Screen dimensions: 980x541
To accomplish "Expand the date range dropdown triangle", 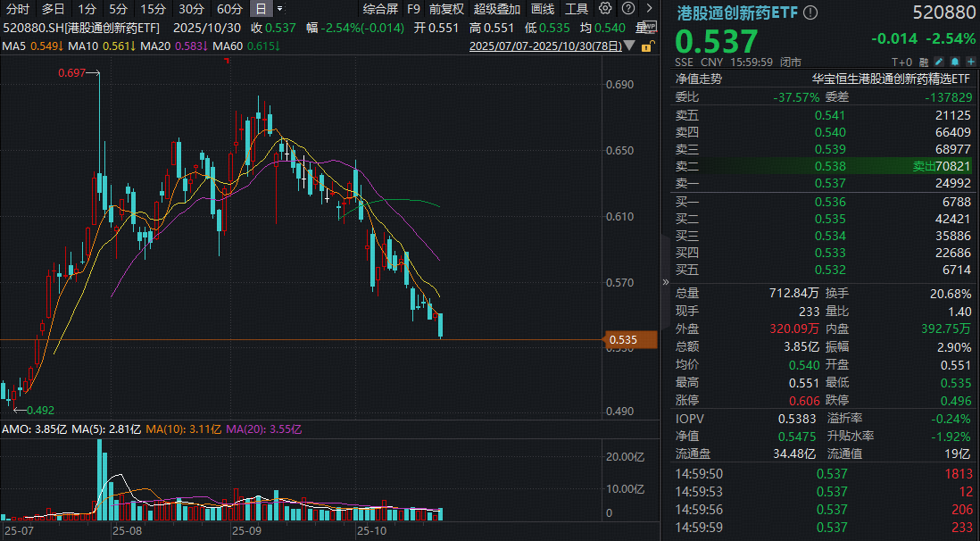I will click(627, 46).
